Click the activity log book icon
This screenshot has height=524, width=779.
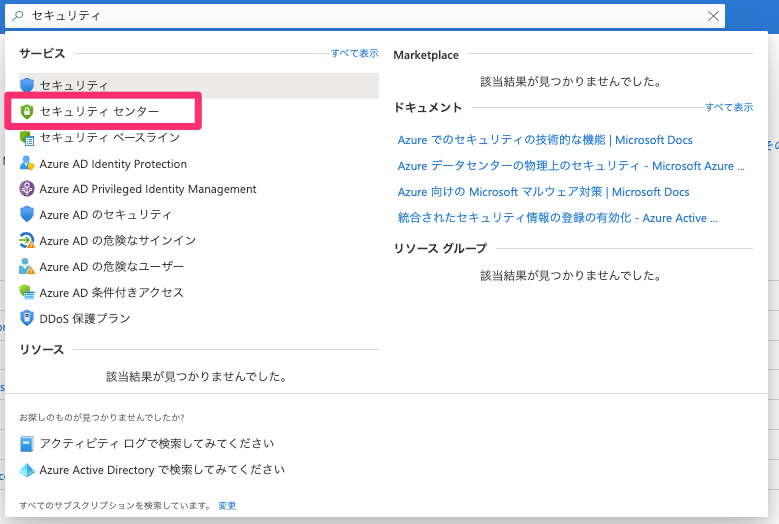point(27,444)
